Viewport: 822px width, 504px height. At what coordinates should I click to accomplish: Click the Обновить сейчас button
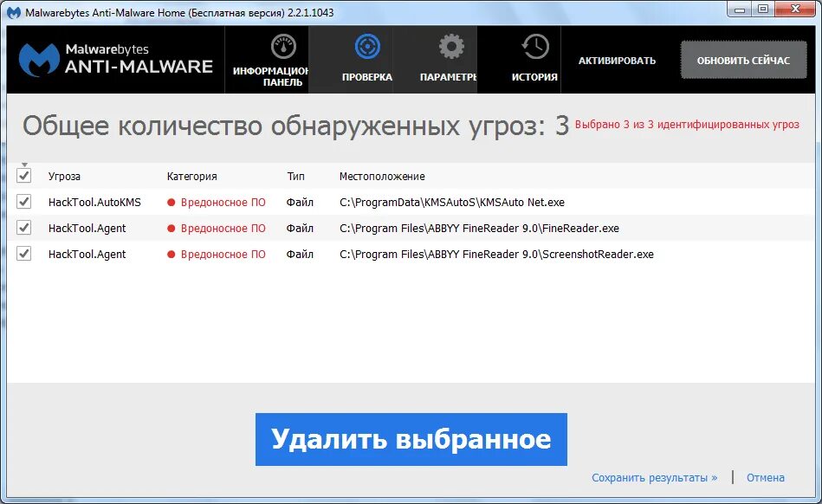742,60
